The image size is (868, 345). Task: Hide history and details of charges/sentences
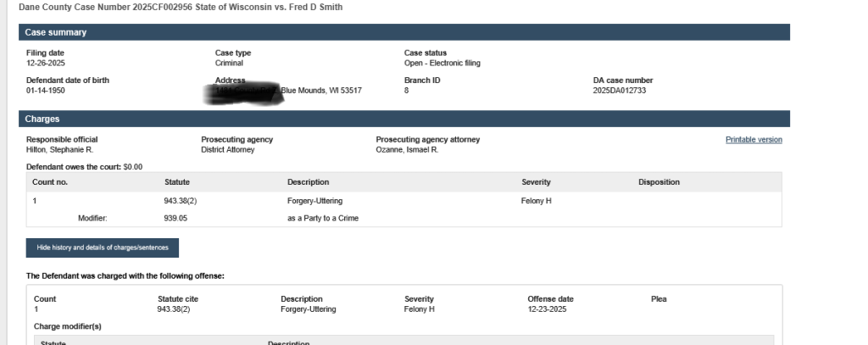[x=103, y=248]
